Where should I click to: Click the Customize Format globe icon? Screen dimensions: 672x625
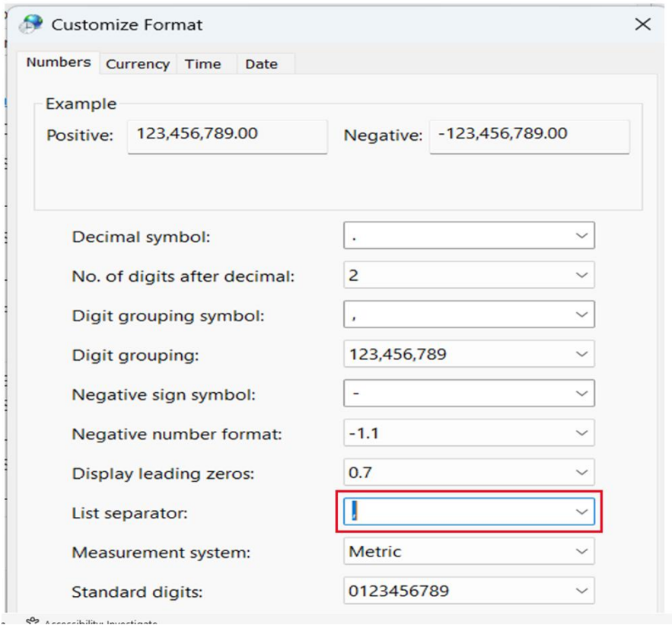click(x=32, y=24)
